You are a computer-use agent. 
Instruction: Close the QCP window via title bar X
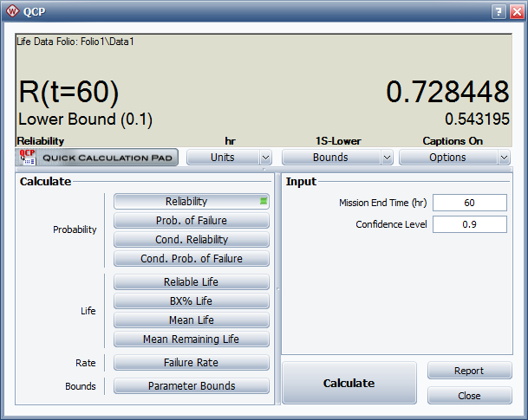[x=514, y=12]
